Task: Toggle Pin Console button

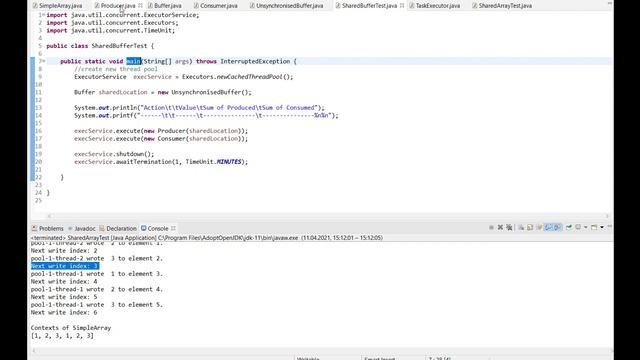Action: point(569,227)
